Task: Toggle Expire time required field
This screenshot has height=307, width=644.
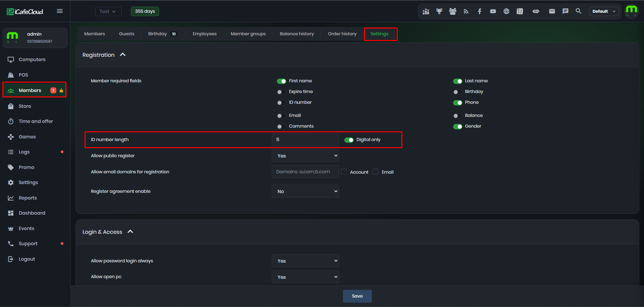Action: coord(282,92)
